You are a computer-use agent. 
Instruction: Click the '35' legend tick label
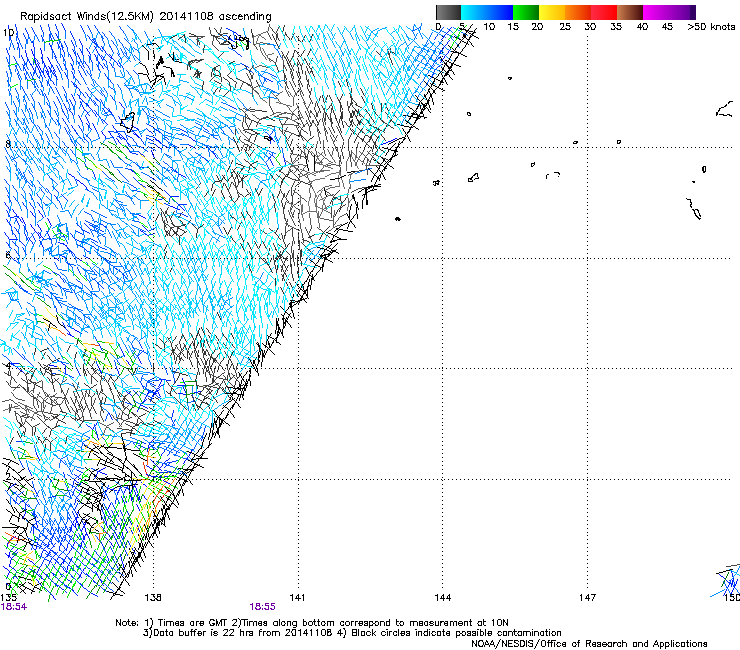tap(616, 26)
